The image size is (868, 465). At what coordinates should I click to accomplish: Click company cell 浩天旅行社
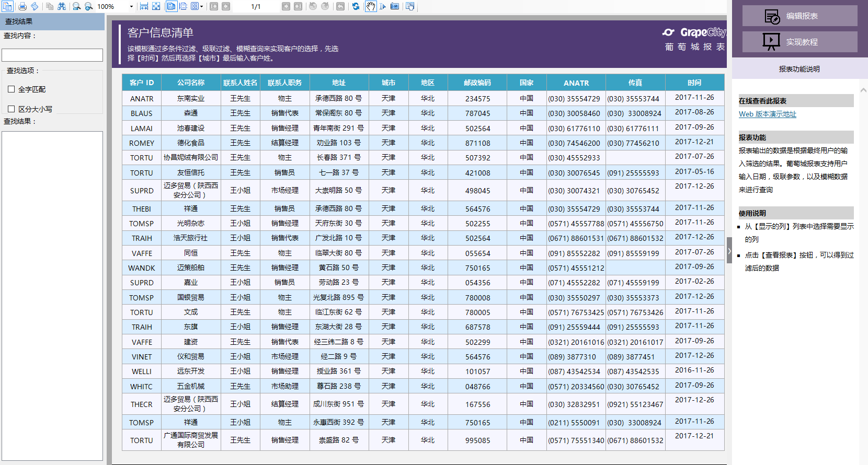tap(191, 238)
